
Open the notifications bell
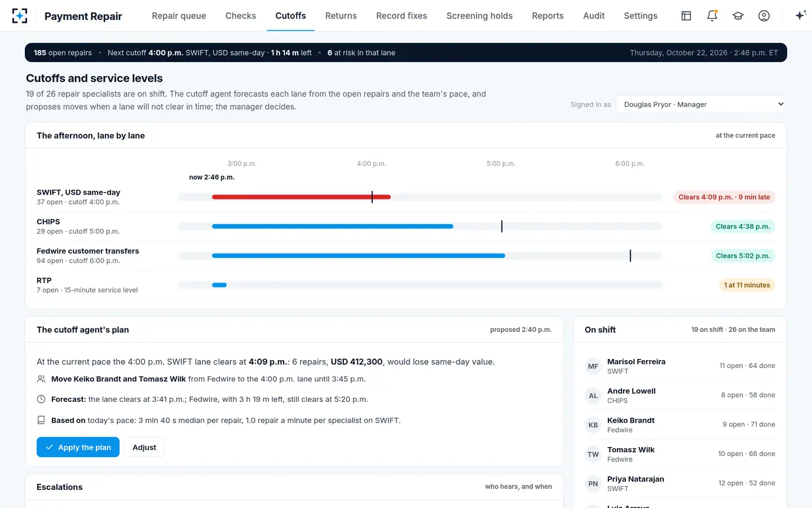click(x=712, y=16)
